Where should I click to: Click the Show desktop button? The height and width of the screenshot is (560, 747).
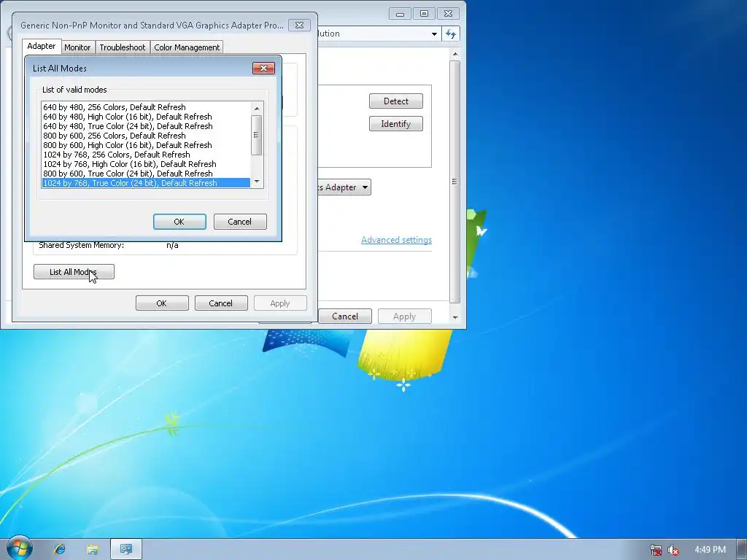742,550
